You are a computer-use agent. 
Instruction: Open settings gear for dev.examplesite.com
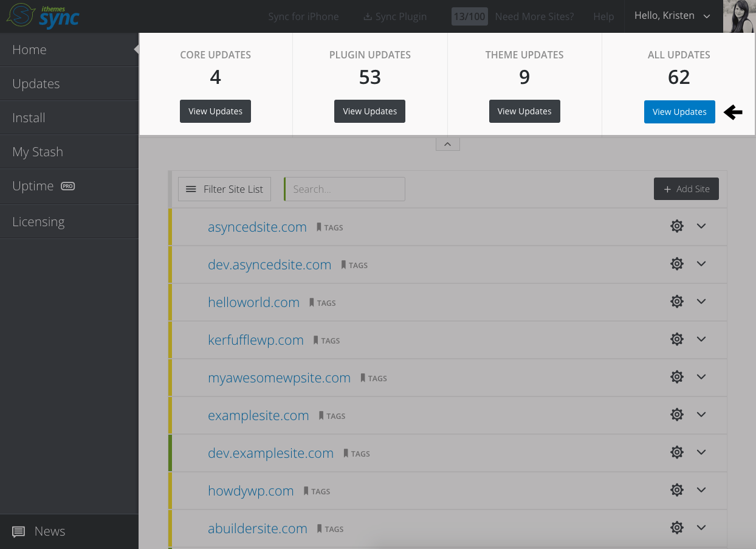[x=677, y=452]
